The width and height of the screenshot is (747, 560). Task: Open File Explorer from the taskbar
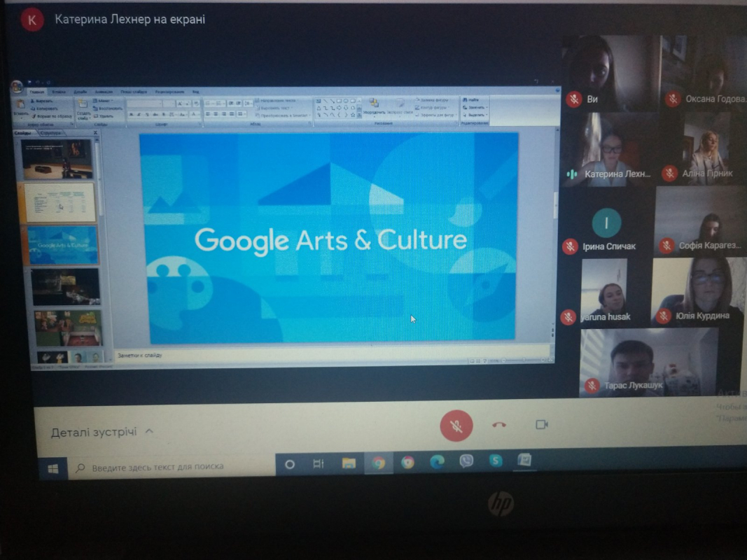pos(349,463)
